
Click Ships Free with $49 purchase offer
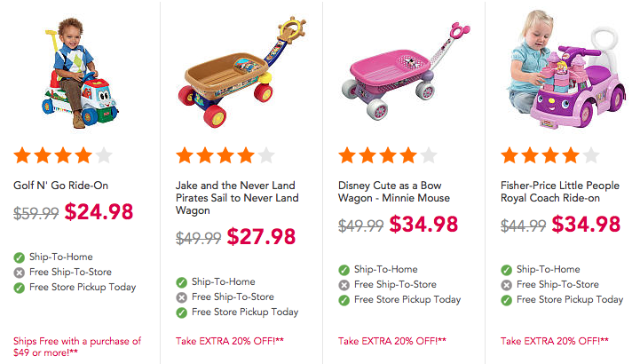77,345
